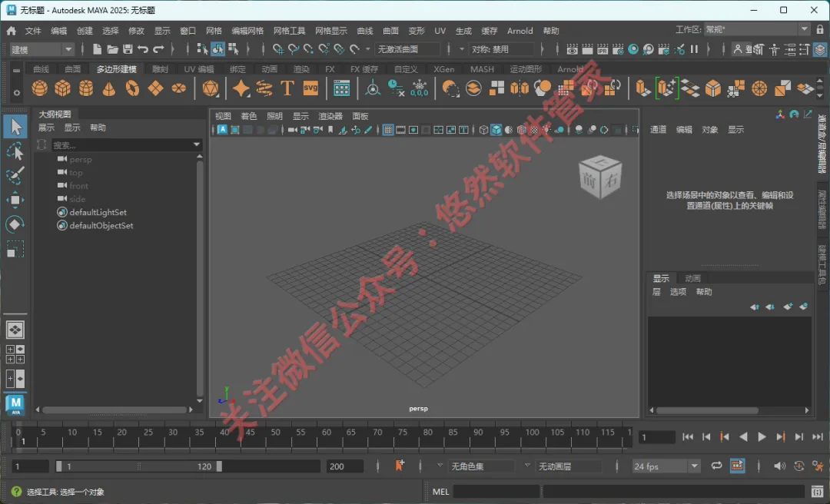Create a polygon torus from shelf
This screenshot has height=504, width=830.
[132, 88]
